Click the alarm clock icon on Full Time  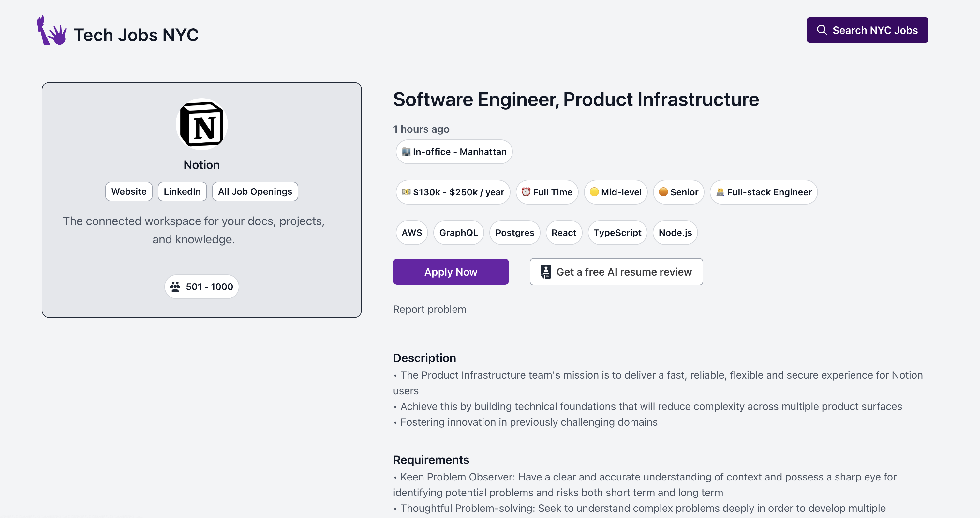(526, 192)
